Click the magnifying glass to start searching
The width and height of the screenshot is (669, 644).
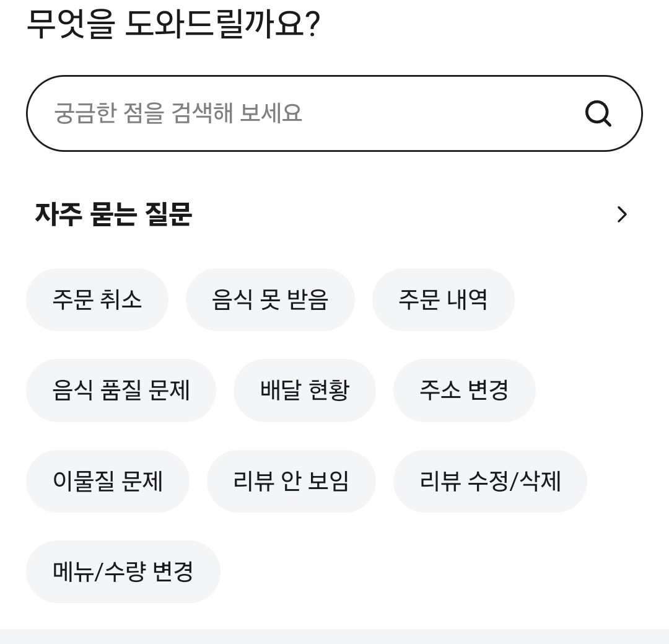tap(598, 113)
